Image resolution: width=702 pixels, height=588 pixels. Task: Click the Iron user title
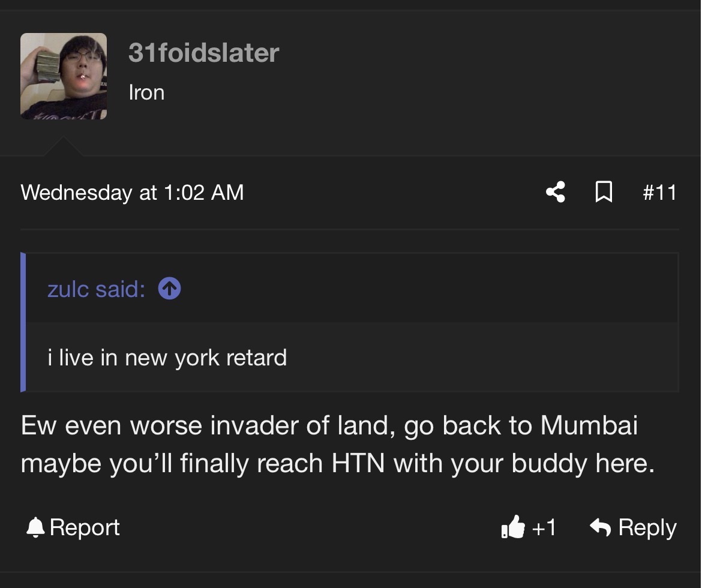coord(146,93)
